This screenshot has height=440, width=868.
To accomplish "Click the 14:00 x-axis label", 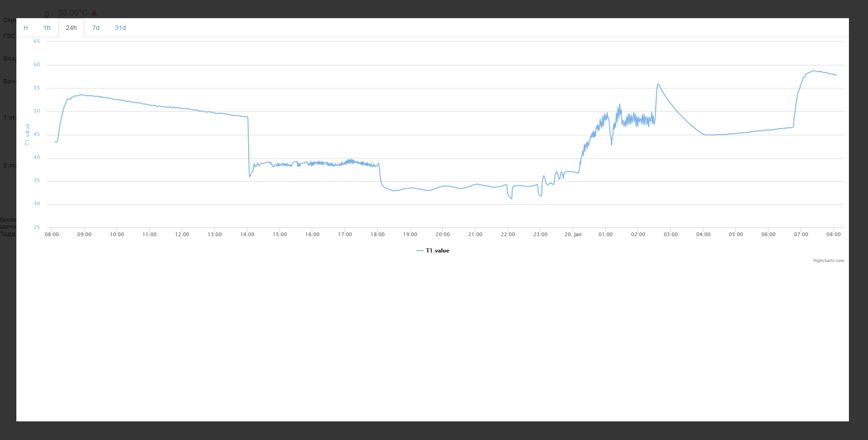I will pyautogui.click(x=247, y=234).
